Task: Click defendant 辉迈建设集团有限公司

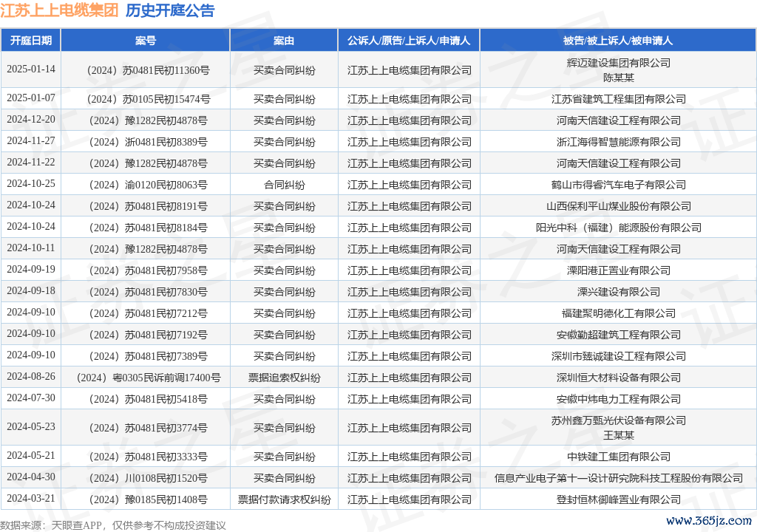Action: pos(619,63)
